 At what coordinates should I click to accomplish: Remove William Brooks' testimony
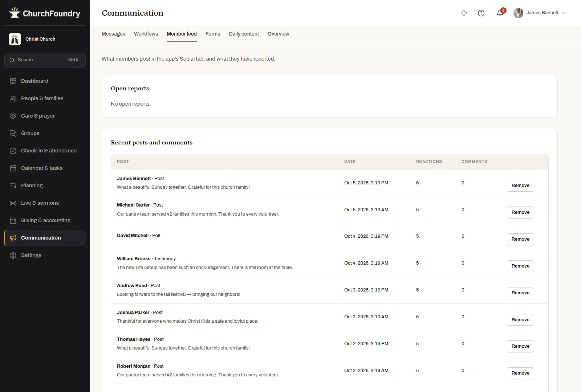pos(520,266)
